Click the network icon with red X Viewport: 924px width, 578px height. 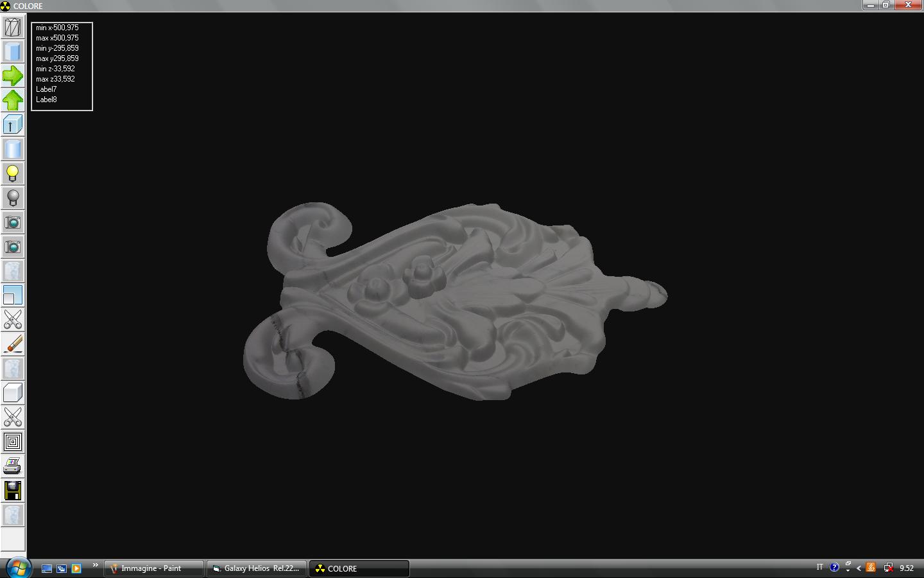pyautogui.click(x=888, y=567)
